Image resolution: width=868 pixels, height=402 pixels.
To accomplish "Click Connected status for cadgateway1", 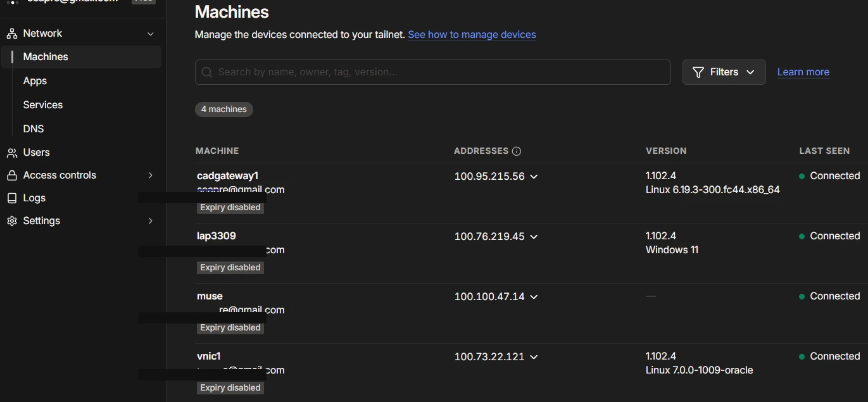I will 829,176.
